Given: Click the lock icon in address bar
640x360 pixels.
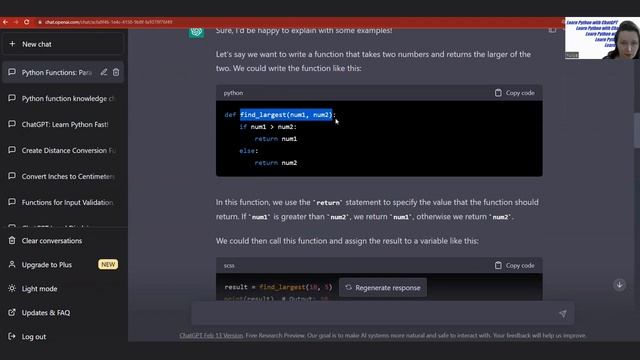Looking at the screenshot, I should 40,22.
